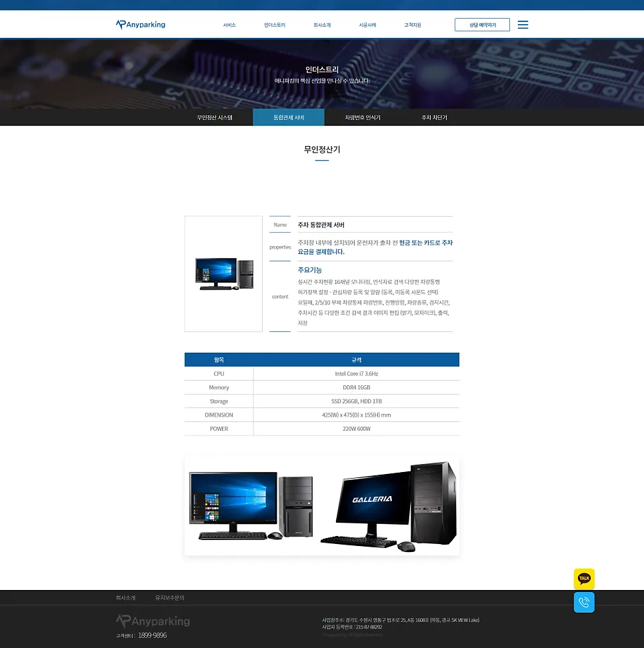Click the DIMENSION row label
Image resolution: width=644 pixels, height=648 pixels.
[219, 415]
